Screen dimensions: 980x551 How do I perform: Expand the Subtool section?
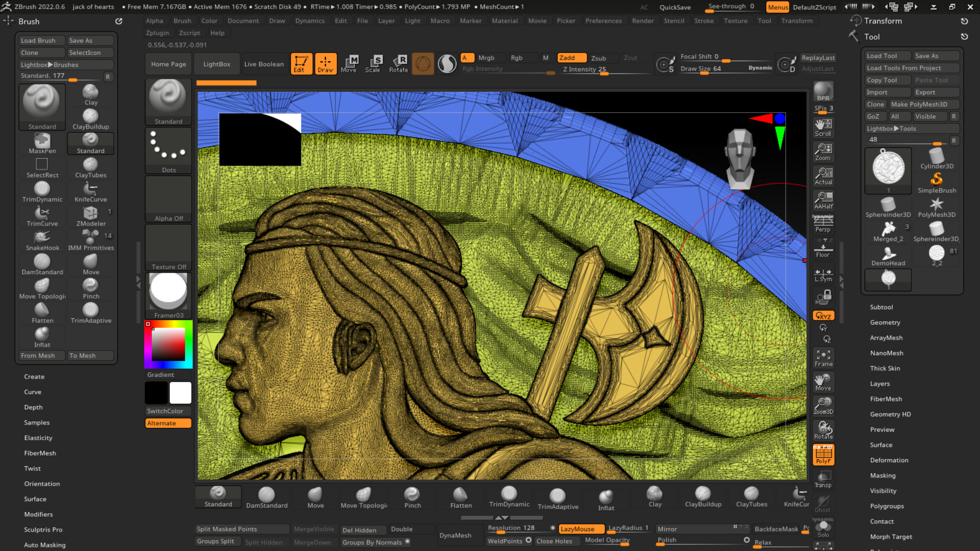click(x=881, y=307)
